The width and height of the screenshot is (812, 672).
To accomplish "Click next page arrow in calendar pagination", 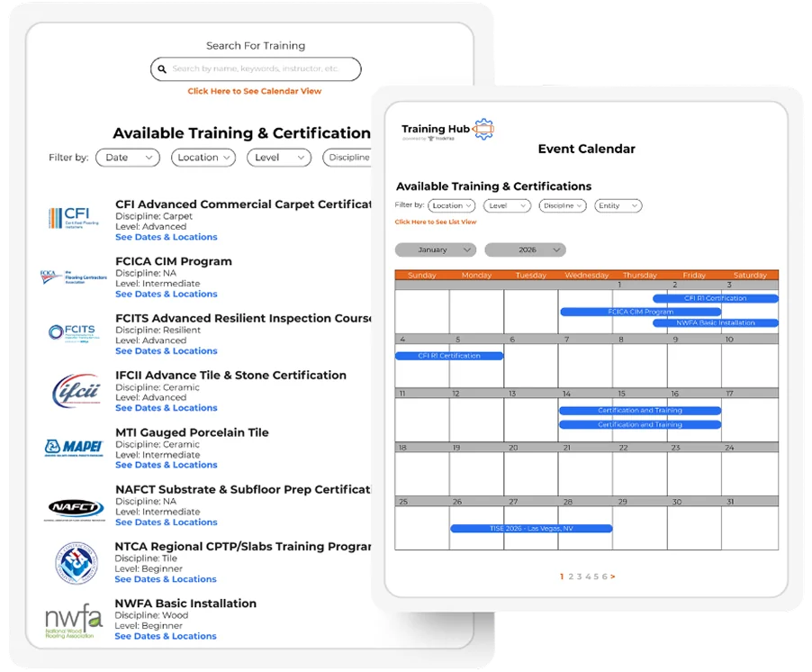I will [613, 577].
